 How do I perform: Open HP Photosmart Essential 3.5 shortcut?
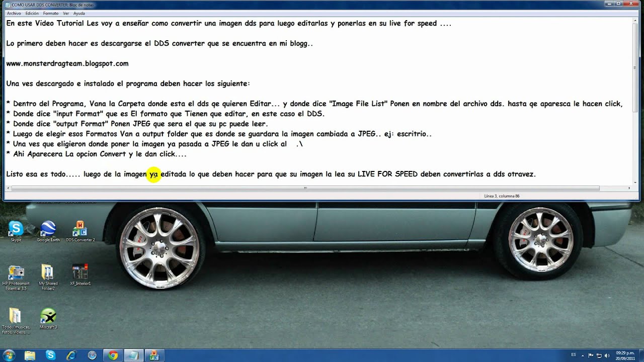[x=16, y=278]
